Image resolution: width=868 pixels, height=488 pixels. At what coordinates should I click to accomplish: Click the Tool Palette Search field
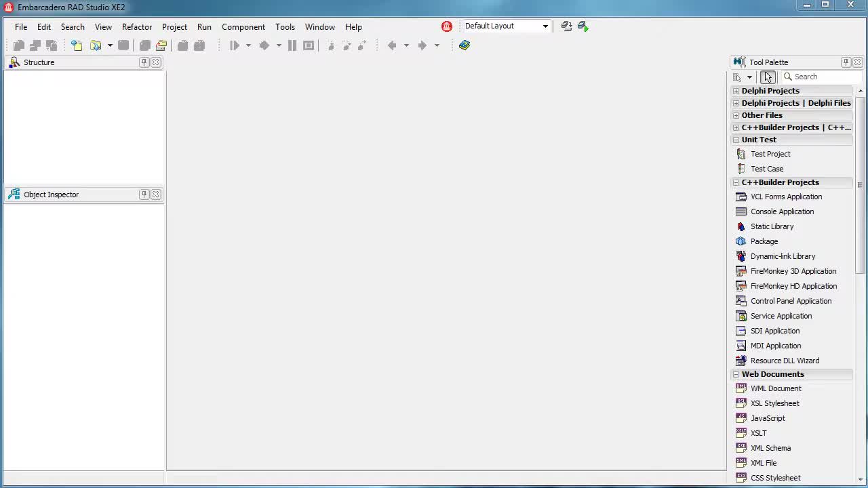[x=821, y=77]
